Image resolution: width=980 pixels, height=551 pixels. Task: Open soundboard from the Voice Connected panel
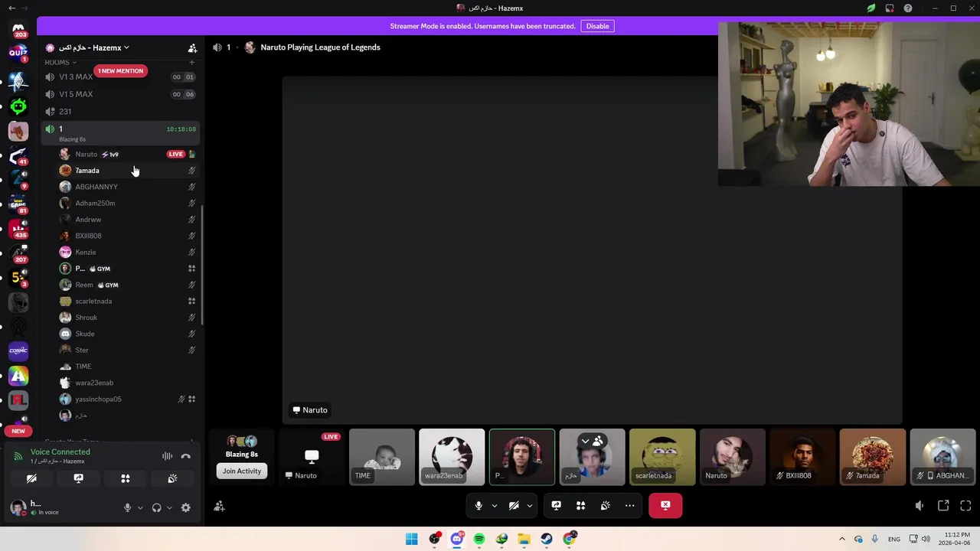pyautogui.click(x=172, y=478)
